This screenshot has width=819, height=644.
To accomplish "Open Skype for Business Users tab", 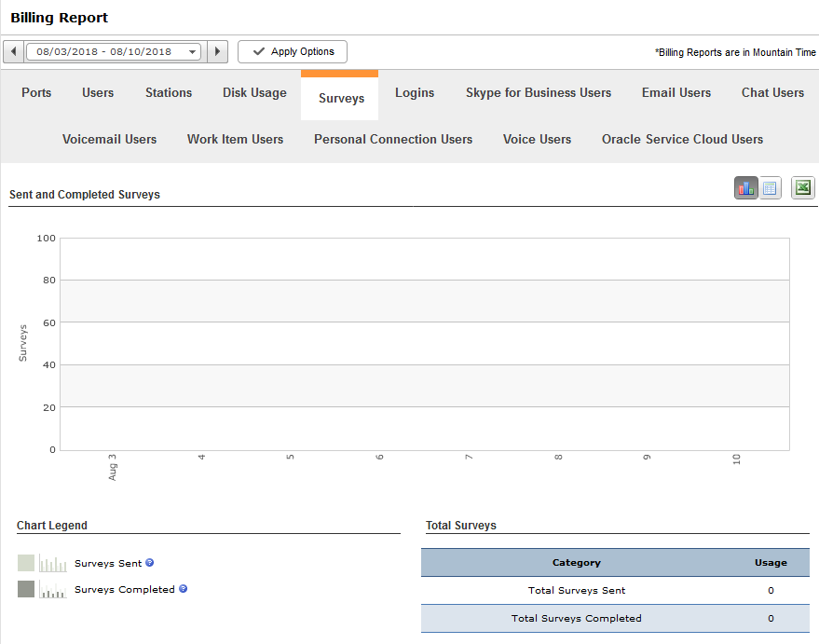I will coord(539,92).
